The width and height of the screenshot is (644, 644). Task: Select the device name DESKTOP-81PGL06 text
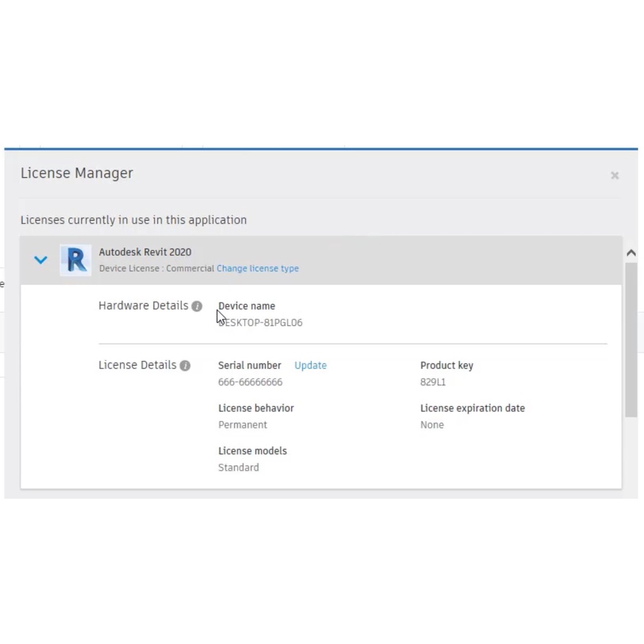tap(261, 323)
